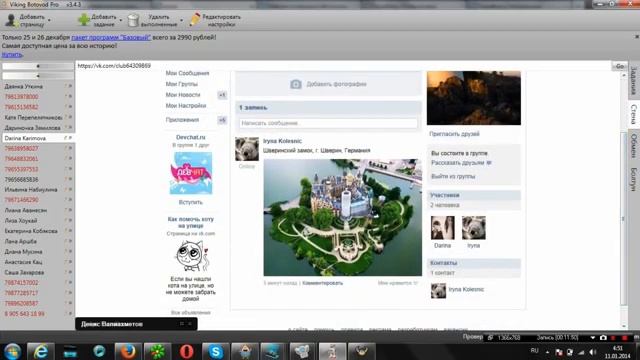
Task: Open Мои Новости in VK menu
Action: pyautogui.click(x=183, y=95)
